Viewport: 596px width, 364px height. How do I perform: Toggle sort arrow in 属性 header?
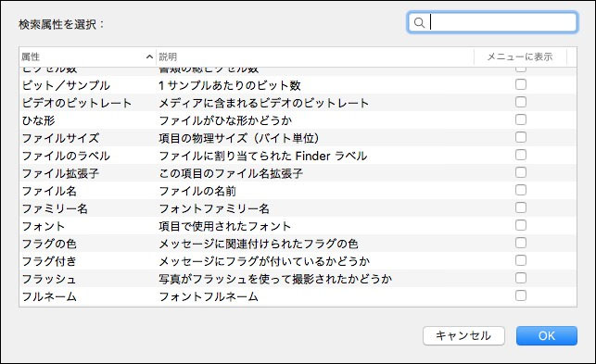pyautogui.click(x=149, y=56)
